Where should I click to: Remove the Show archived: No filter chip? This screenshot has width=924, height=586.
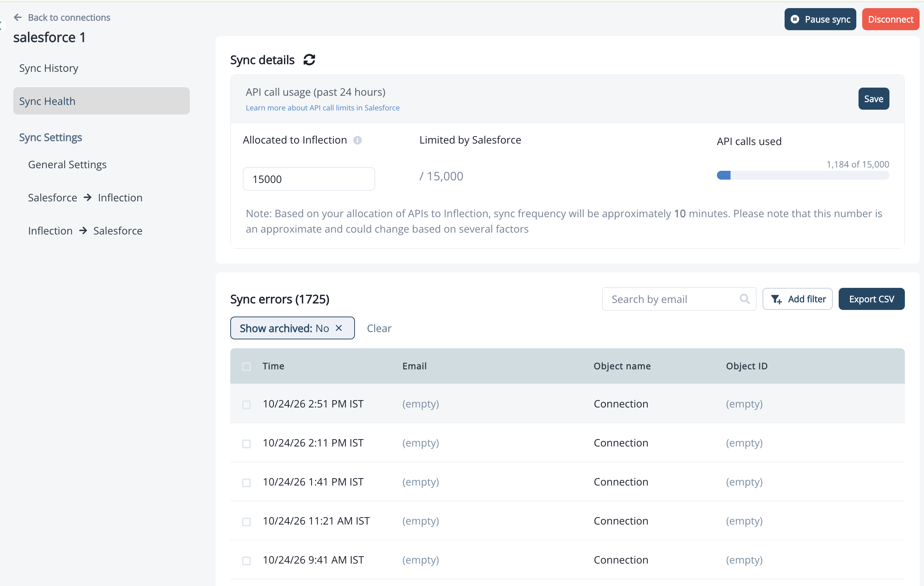point(339,328)
